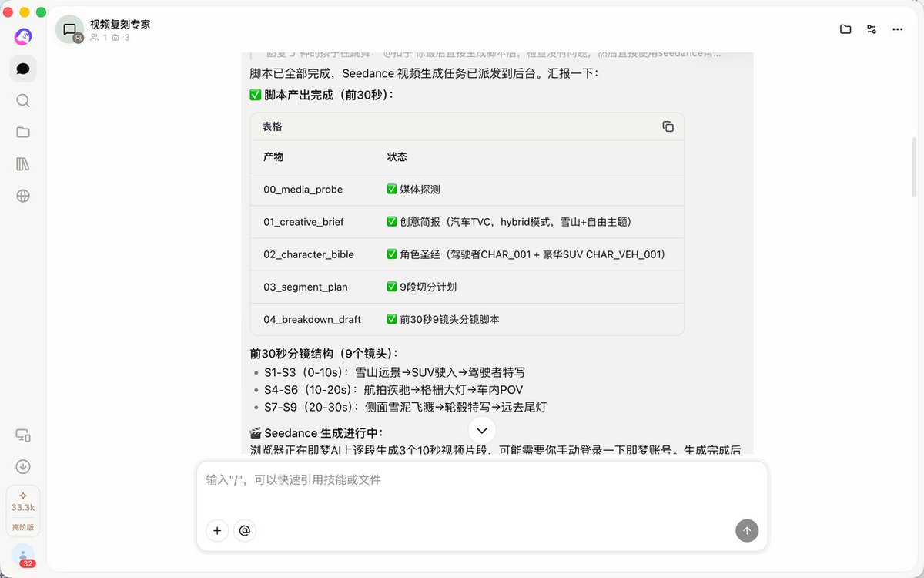Click the 视频复刻专家 chat title
Viewport: 924px width, 578px height.
point(120,24)
